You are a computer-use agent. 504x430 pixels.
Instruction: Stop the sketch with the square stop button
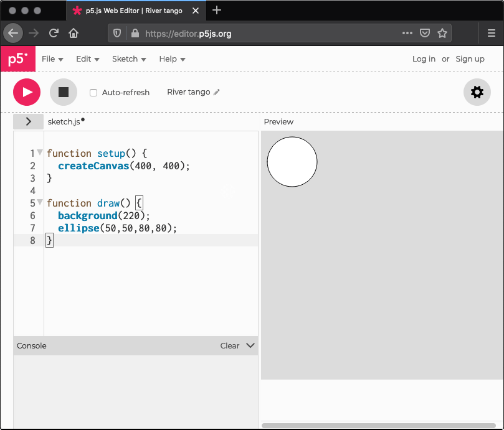point(64,92)
